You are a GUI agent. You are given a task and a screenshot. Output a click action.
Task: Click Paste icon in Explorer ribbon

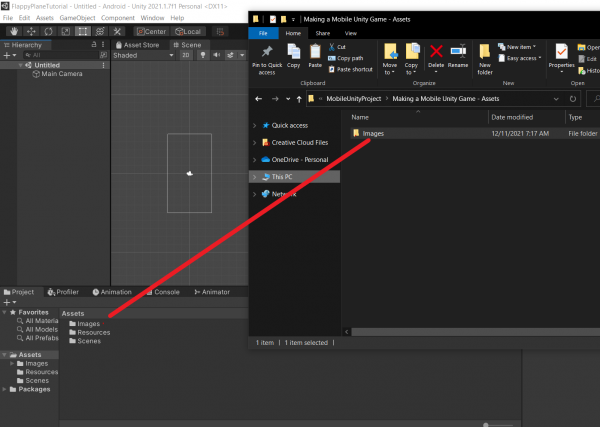click(315, 51)
